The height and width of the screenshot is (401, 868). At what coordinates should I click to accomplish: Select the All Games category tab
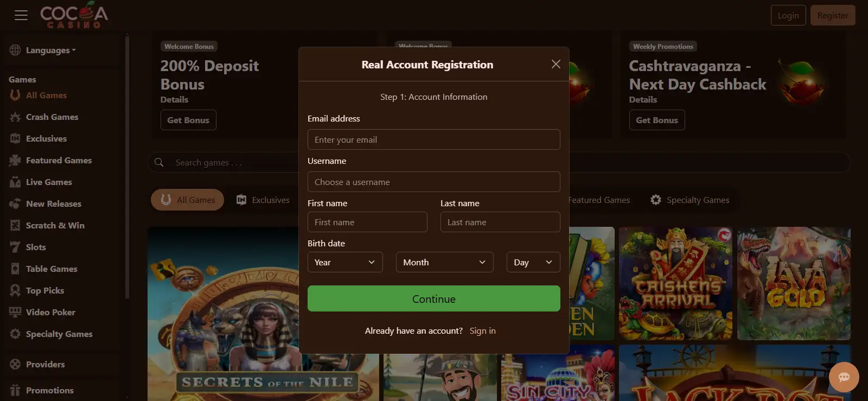tap(187, 200)
